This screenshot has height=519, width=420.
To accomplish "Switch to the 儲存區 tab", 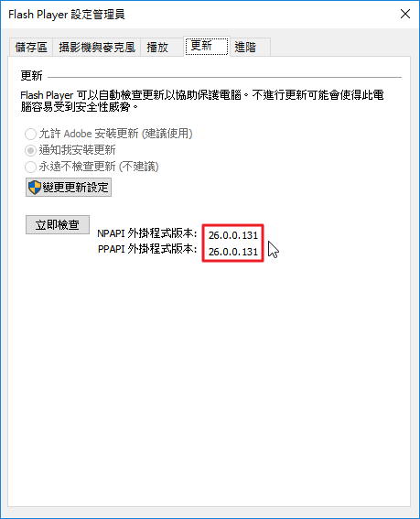I will (x=31, y=47).
